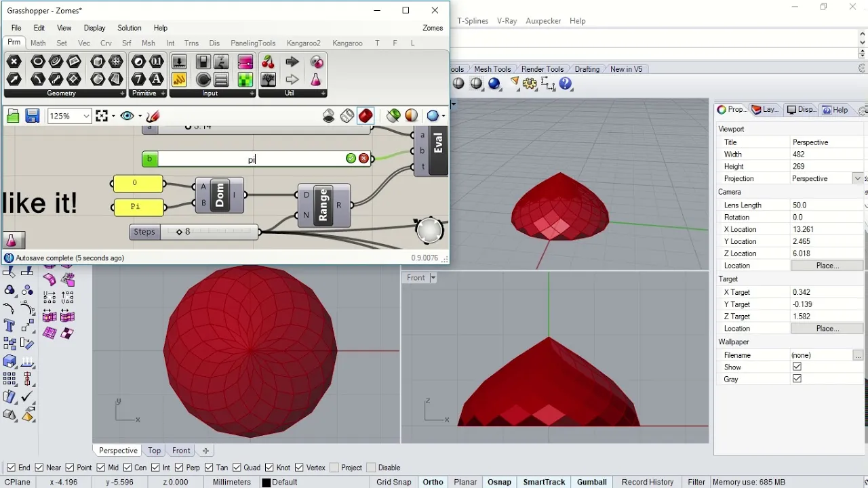Toggle the Mid osnap checkbox
868x488 pixels.
pos(100,468)
